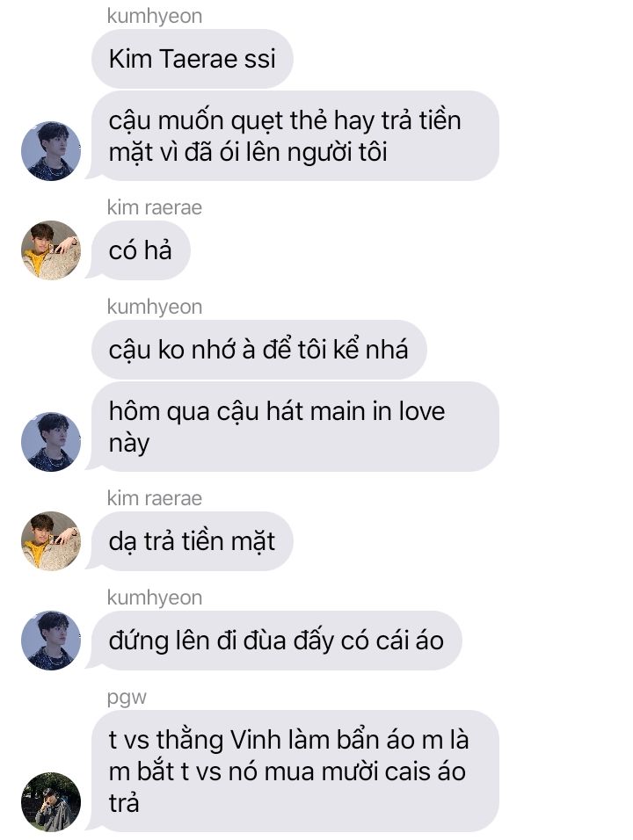633x840 pixels.
Task: Click 'kumhyeon' name above 'đứng lên đi đùa'
Action: (x=155, y=597)
